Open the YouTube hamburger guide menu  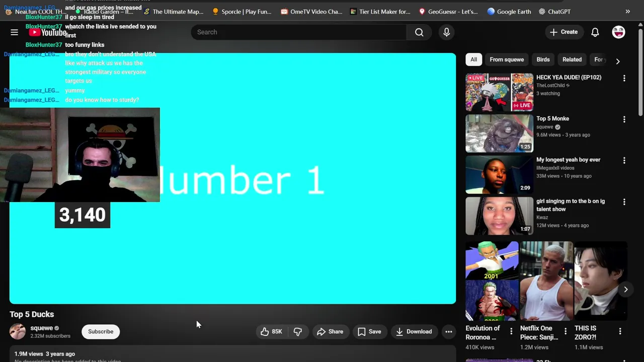[x=14, y=32]
